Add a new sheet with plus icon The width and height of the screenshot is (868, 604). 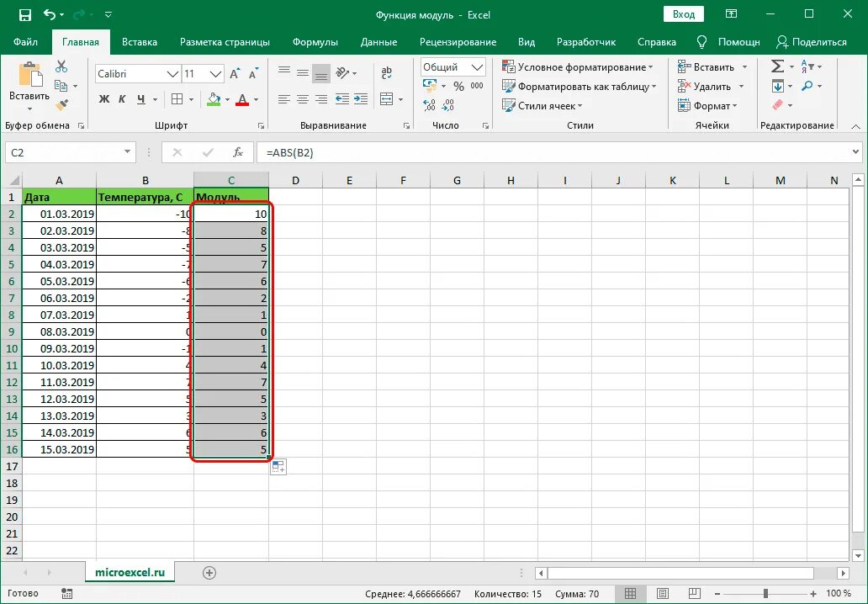pyautogui.click(x=209, y=573)
